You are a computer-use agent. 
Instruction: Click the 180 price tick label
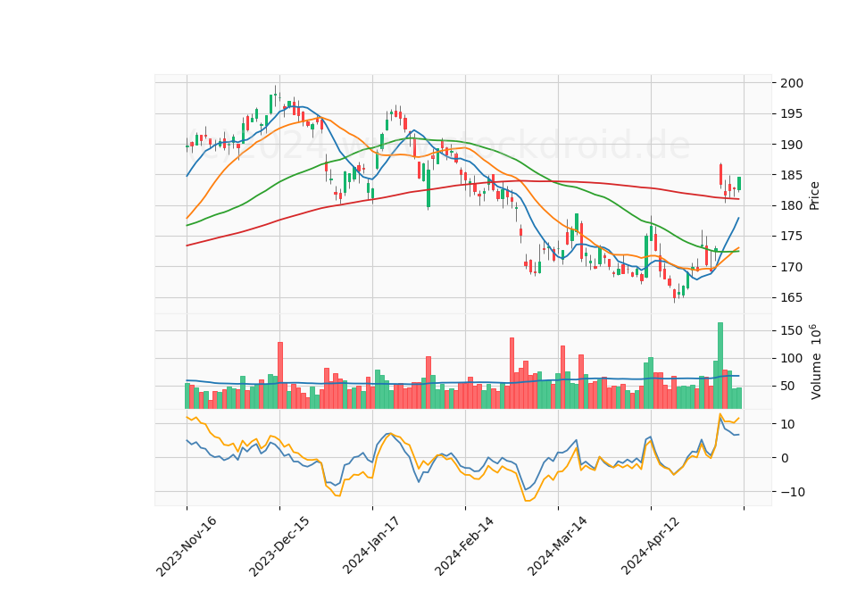(792, 206)
